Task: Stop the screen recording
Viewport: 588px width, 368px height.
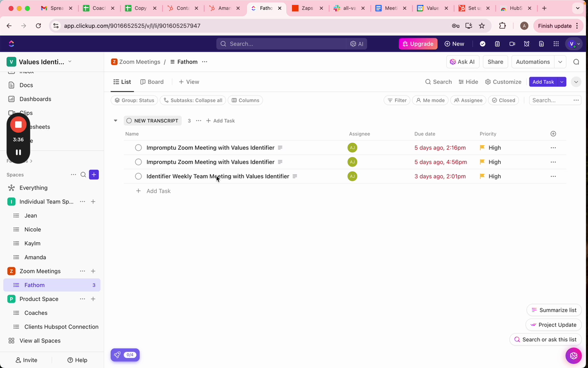Action: pyautogui.click(x=18, y=125)
